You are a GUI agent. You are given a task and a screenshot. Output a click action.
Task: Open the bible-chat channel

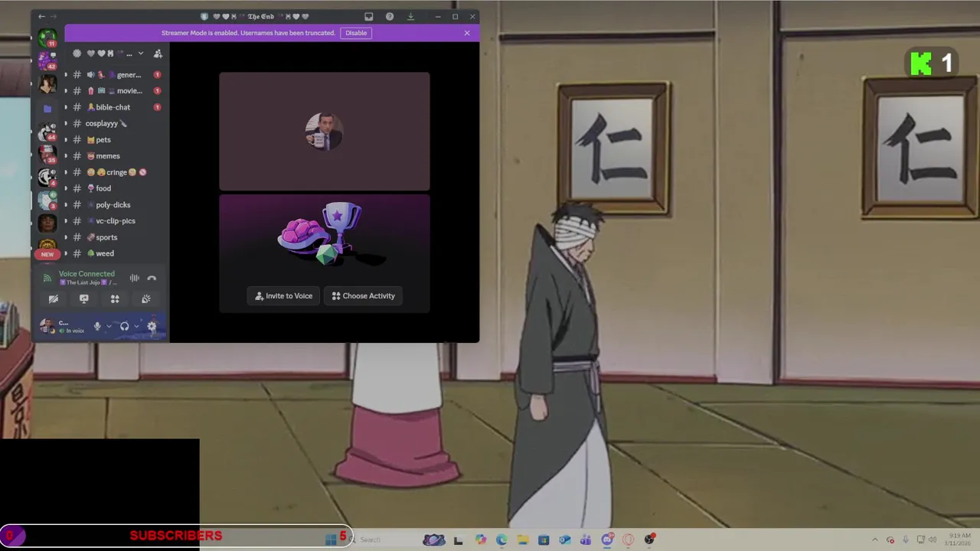tap(113, 107)
